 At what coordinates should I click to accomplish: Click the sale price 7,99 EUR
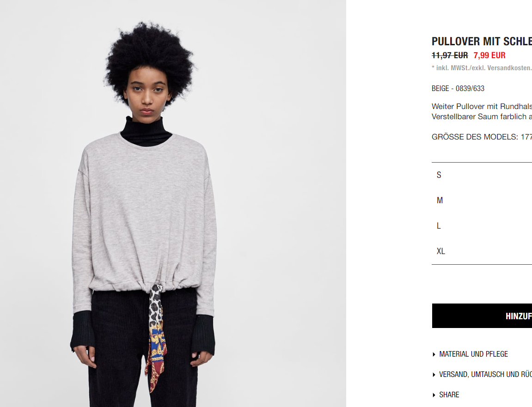(489, 55)
